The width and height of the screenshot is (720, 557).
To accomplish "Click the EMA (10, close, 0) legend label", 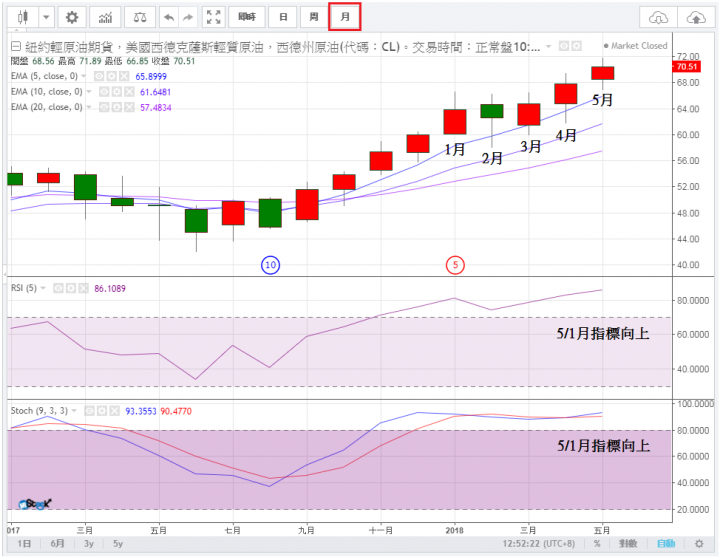I will coord(47,91).
